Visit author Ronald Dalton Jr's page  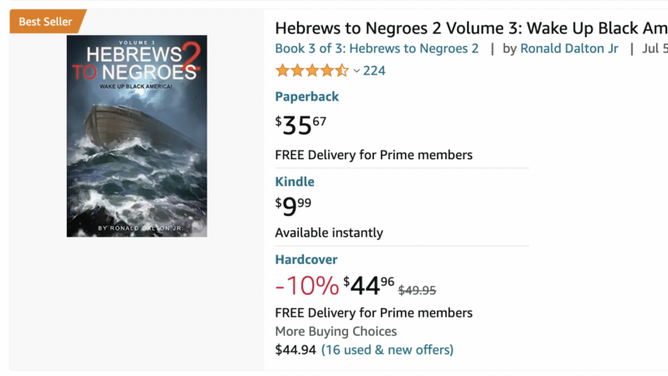(569, 49)
